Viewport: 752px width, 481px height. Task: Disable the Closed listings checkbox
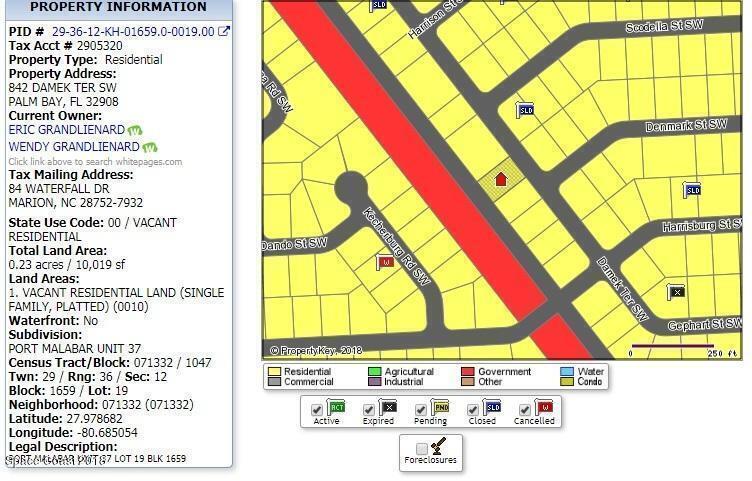click(473, 410)
